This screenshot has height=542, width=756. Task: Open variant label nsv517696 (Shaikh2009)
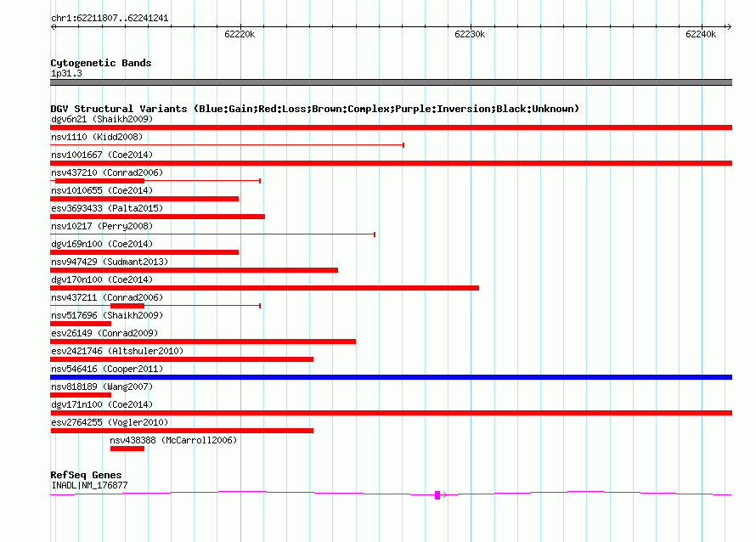[x=107, y=315]
